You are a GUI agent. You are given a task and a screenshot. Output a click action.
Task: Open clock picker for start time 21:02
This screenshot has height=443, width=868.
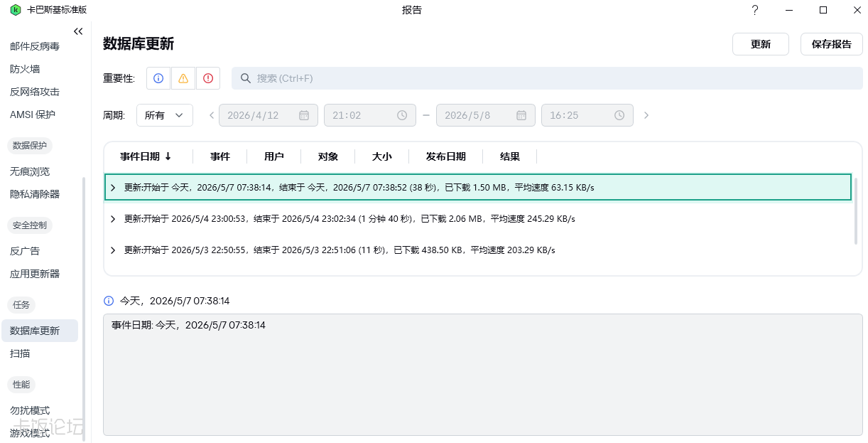tap(402, 115)
